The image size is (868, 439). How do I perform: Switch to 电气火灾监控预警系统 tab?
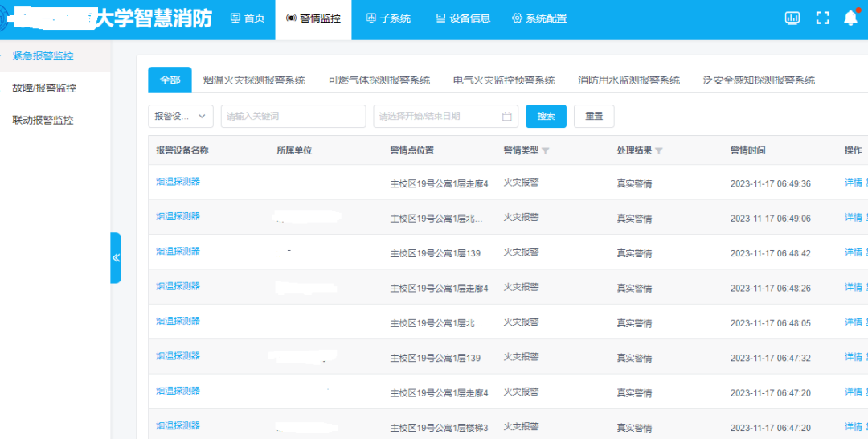click(504, 80)
